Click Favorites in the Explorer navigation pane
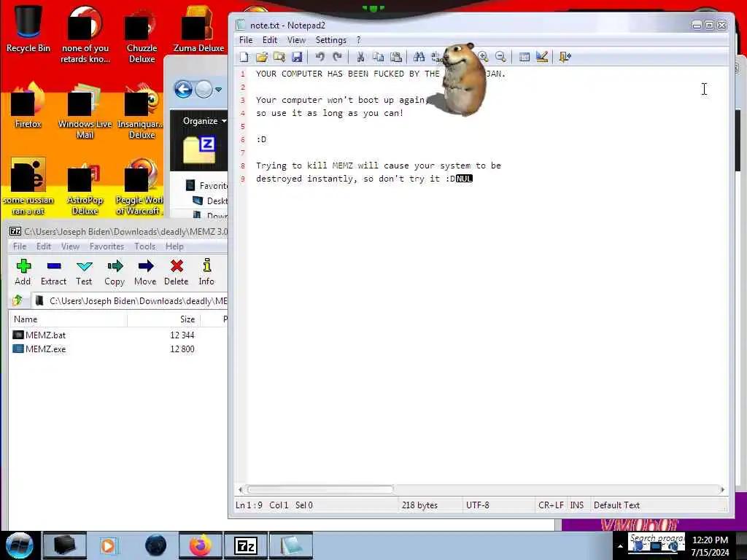747x560 pixels. [x=208, y=186]
